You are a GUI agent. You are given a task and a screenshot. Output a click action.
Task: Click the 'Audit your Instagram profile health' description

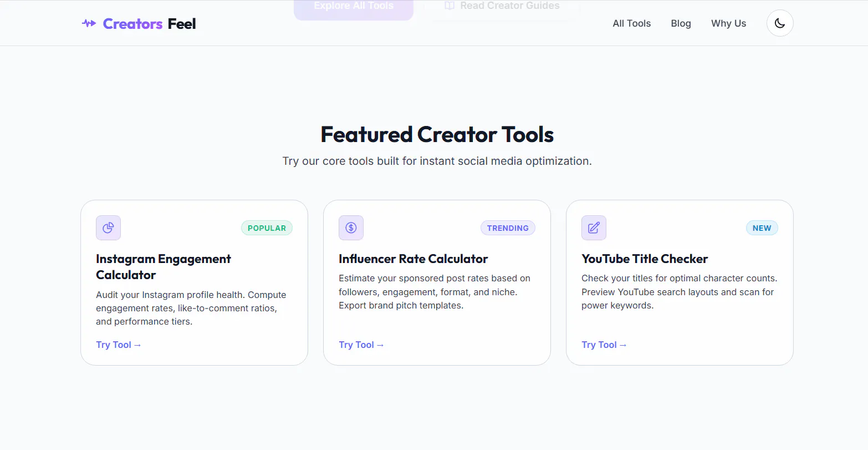click(191, 308)
